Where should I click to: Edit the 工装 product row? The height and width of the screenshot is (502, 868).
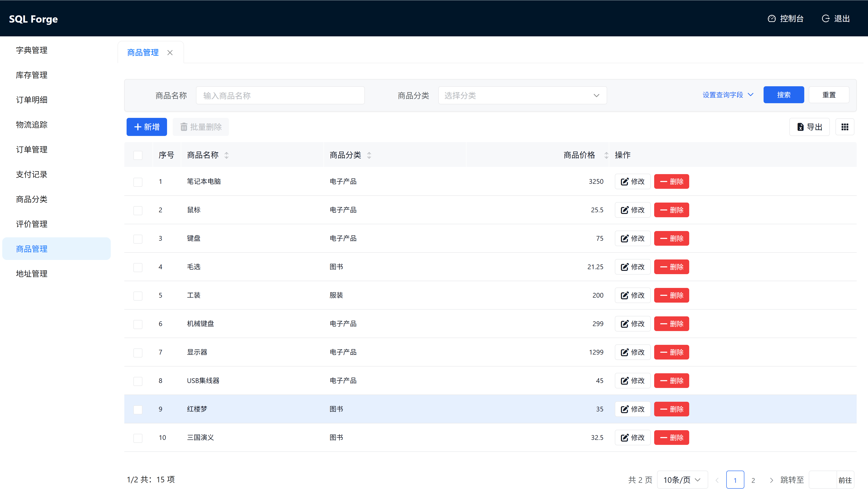coord(632,295)
